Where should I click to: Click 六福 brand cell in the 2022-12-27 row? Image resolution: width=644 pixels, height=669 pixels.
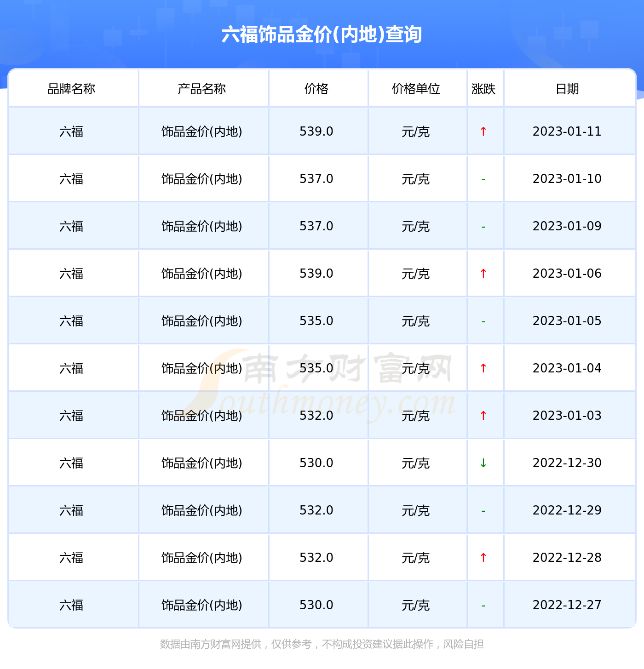(71, 606)
